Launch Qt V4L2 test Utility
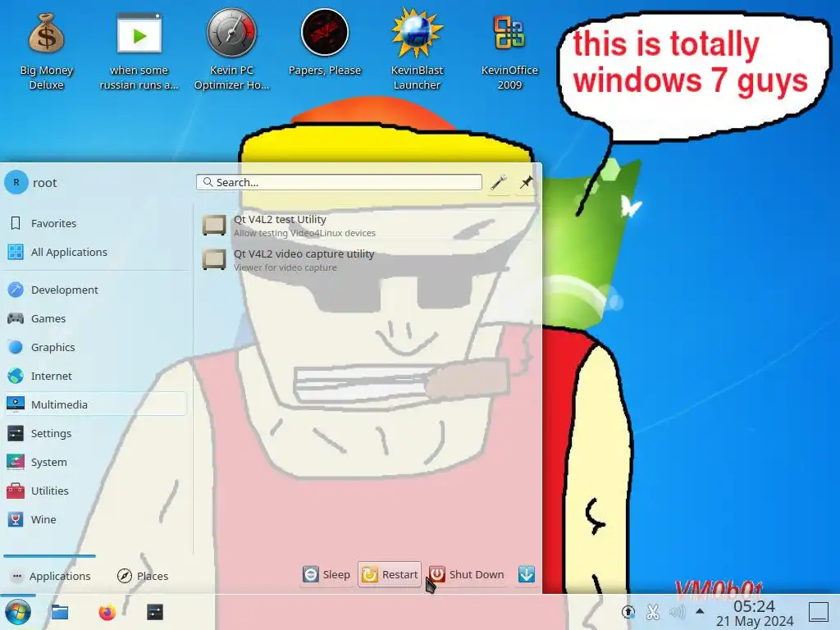This screenshot has height=630, width=840. [x=367, y=226]
